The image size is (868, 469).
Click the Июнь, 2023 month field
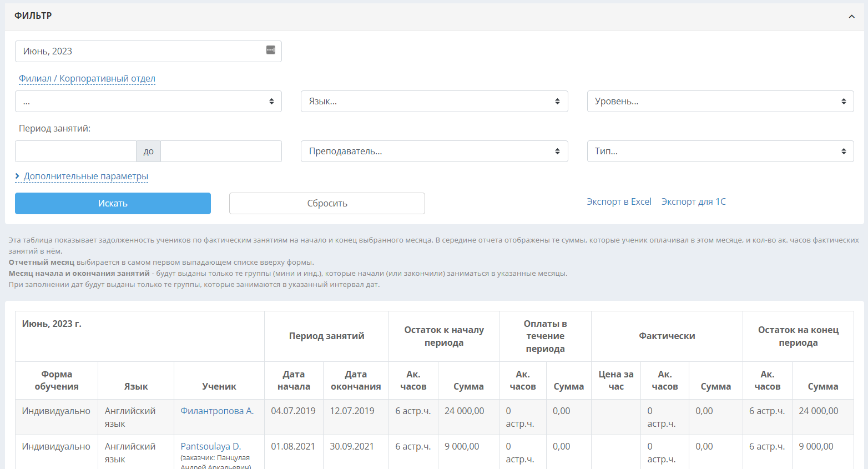coord(148,51)
